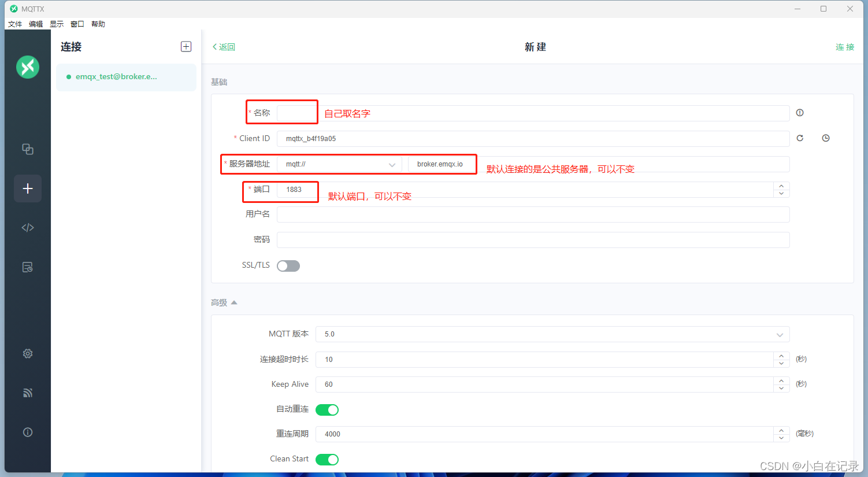The width and height of the screenshot is (868, 477).
Task: Click the MQTTX title bar app icon
Action: pos(14,9)
